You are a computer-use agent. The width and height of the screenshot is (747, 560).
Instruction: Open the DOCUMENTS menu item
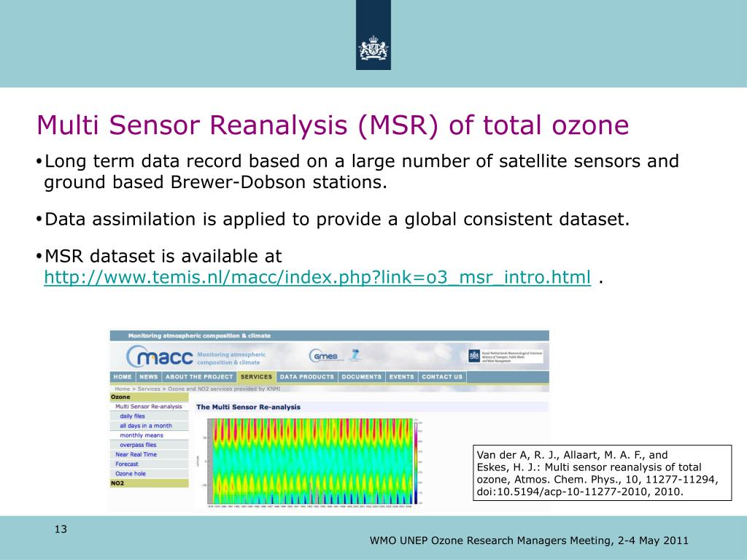tap(362, 377)
